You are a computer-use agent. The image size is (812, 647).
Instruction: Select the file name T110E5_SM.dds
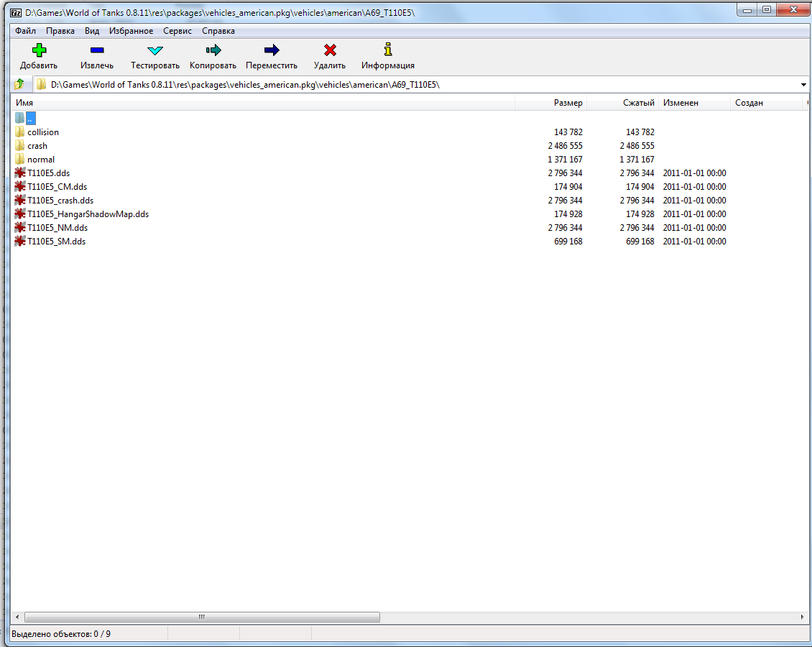[x=57, y=241]
